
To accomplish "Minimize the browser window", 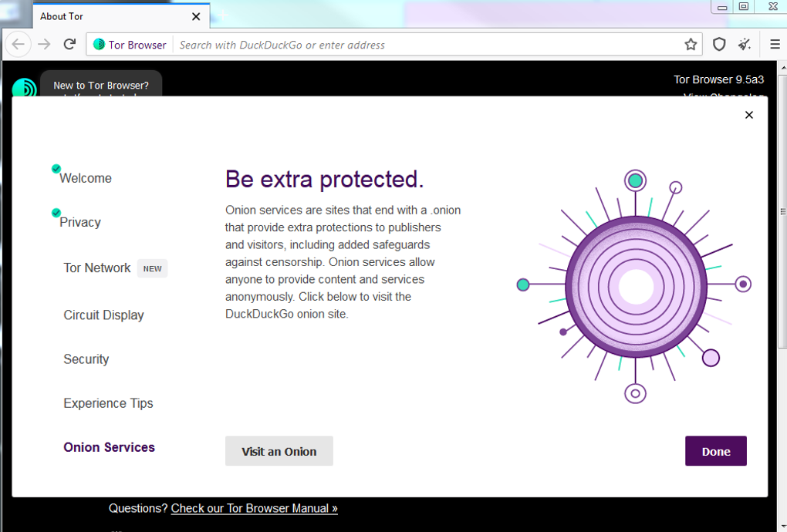I will click(x=722, y=7).
